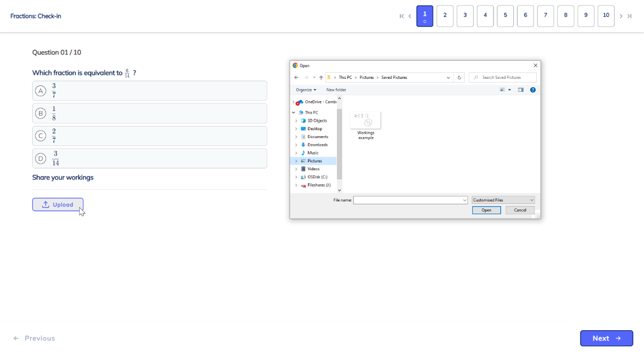644x354 pixels.
Task: Click Forward arrow in Open dialog
Action: pyautogui.click(x=306, y=77)
